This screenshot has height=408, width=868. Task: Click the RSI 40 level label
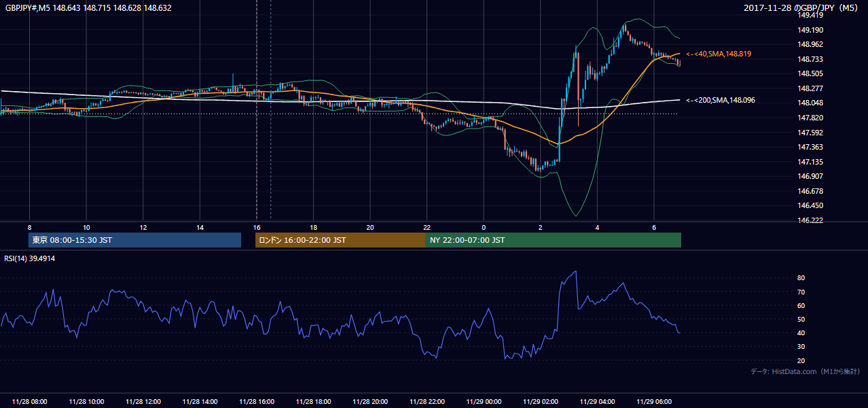pos(801,333)
